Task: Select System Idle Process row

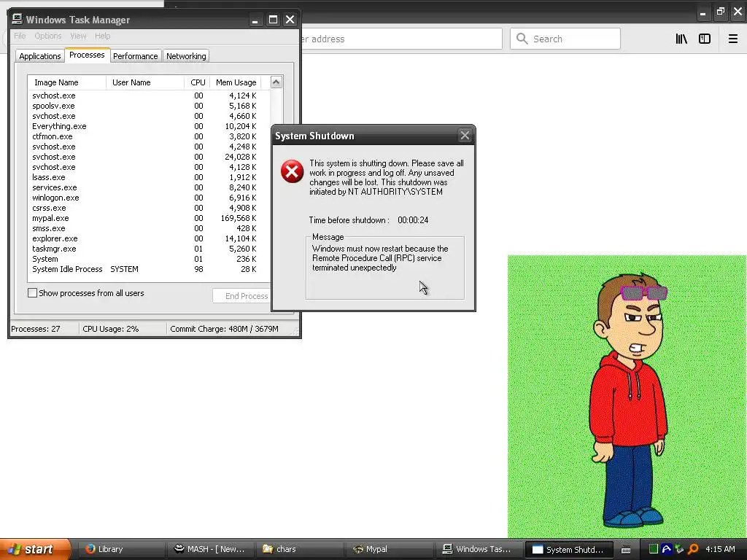Action: [x=149, y=269]
